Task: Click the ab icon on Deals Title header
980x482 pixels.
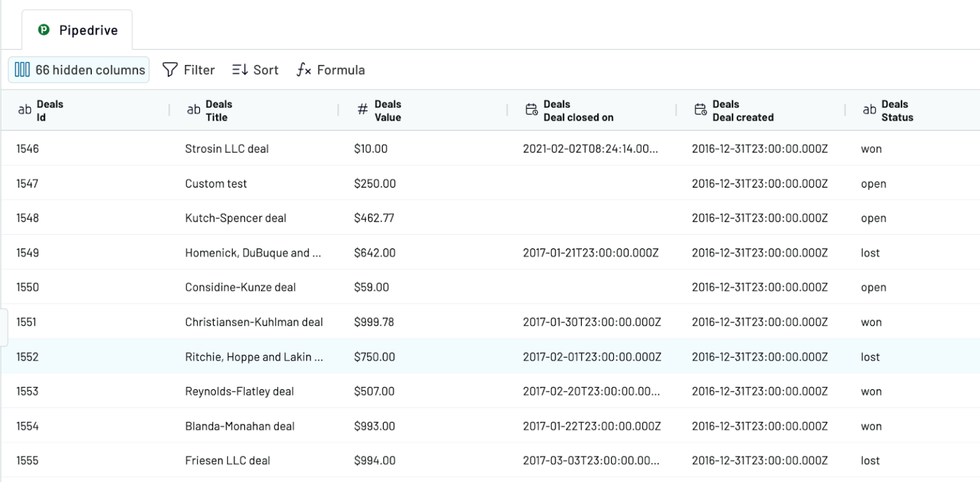Action: point(193,110)
